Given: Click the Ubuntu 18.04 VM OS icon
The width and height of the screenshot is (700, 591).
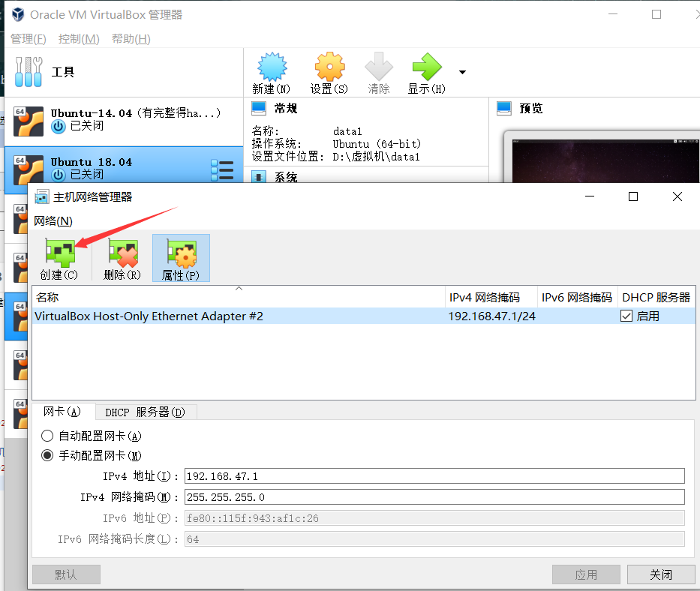Looking at the screenshot, I should click(29, 169).
